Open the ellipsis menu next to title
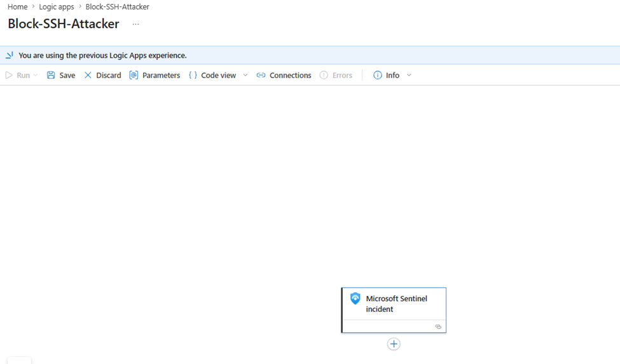This screenshot has height=364, width=620. pos(135,24)
